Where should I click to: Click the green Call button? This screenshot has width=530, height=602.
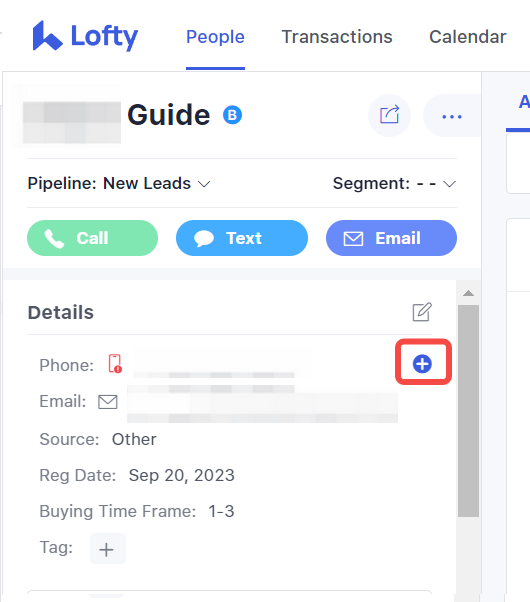pos(93,238)
